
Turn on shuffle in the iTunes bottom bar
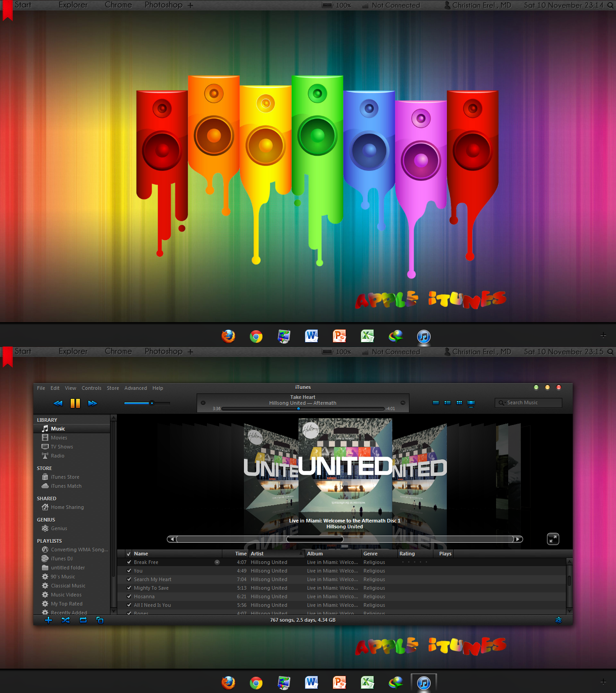(65, 620)
